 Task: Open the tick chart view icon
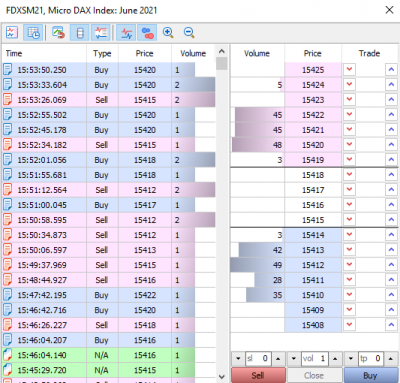click(x=12, y=33)
